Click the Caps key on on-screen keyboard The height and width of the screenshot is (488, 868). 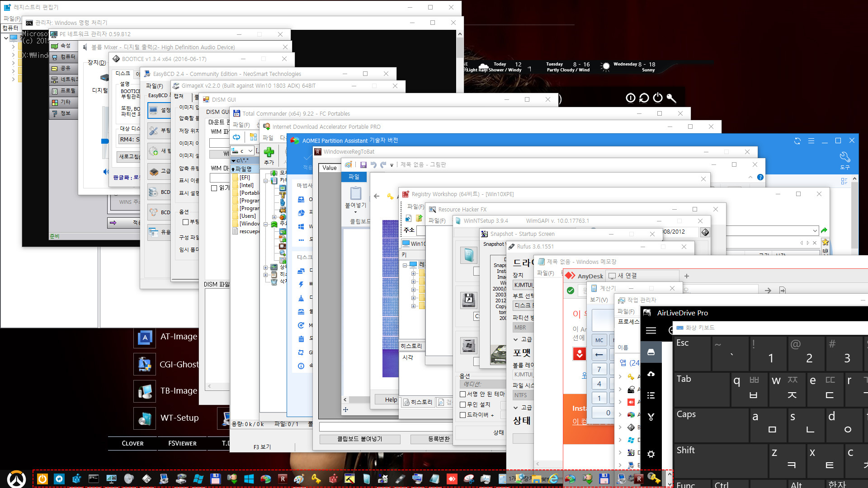(x=711, y=425)
